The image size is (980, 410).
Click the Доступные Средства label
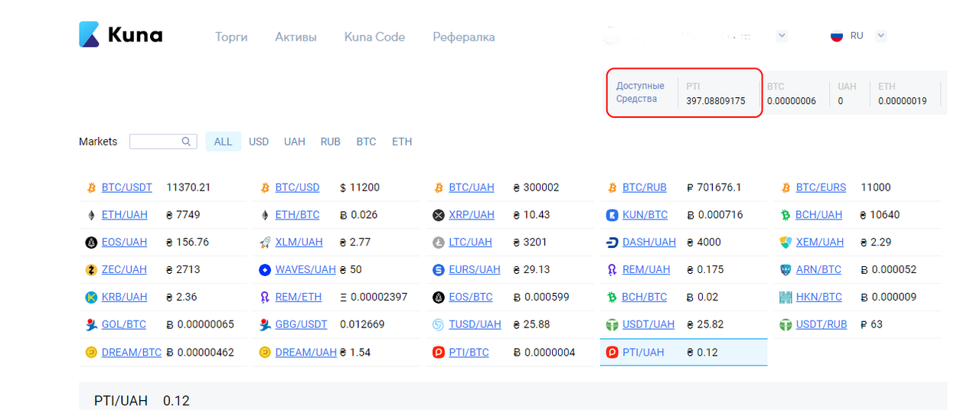pyautogui.click(x=640, y=93)
